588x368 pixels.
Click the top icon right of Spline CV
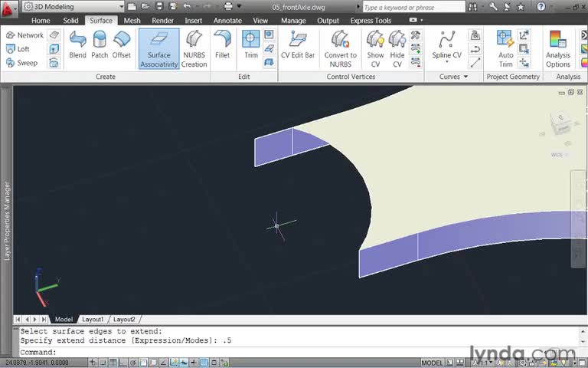(x=475, y=35)
